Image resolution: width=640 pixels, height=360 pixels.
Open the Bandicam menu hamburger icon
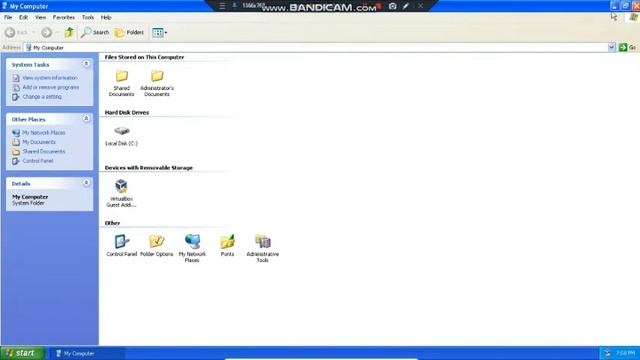click(x=222, y=6)
